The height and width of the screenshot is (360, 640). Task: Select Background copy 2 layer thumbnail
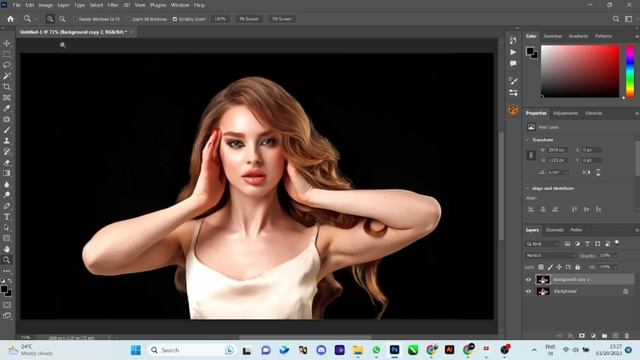pyautogui.click(x=542, y=280)
